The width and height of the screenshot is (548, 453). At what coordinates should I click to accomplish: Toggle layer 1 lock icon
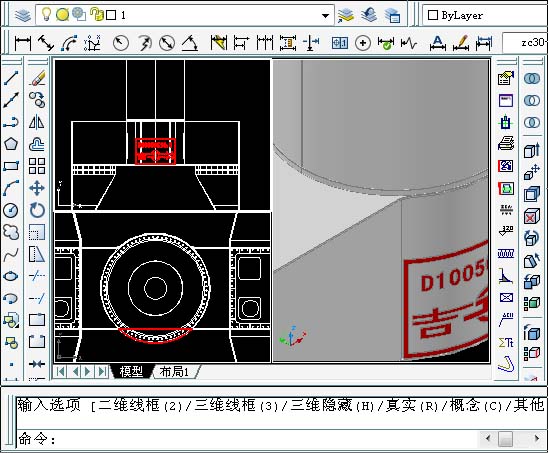pos(96,15)
